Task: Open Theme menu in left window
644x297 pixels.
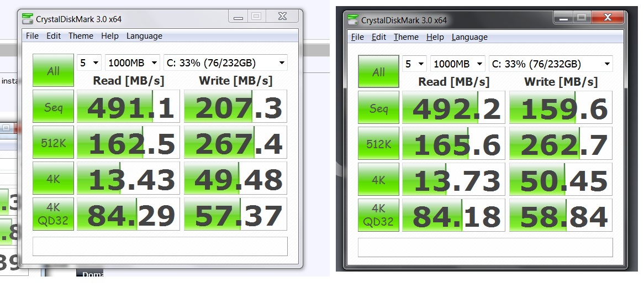Action: pos(81,36)
